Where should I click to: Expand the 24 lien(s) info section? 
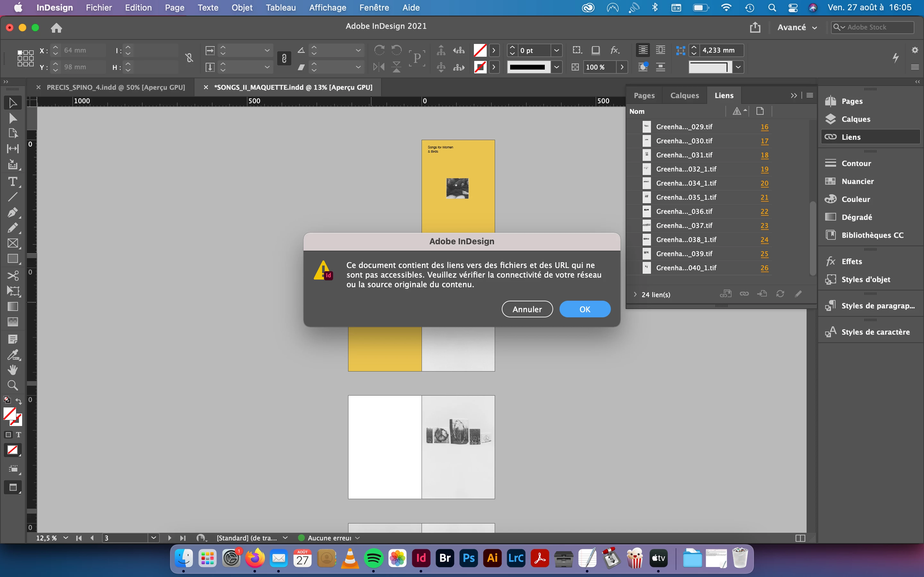(635, 295)
